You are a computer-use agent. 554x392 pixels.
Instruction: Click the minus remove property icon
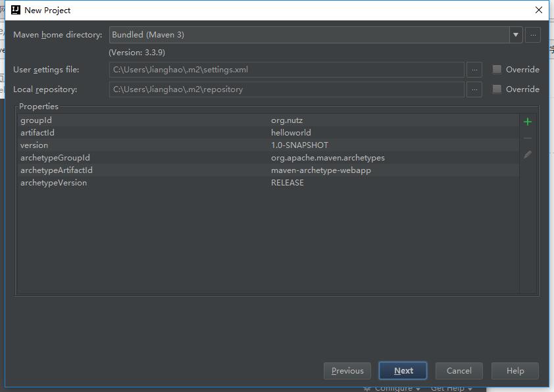point(527,138)
